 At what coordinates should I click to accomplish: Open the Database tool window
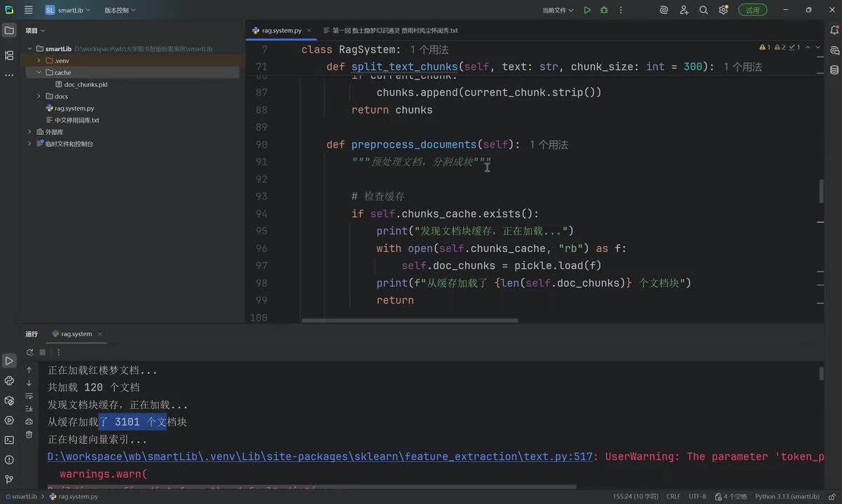(834, 70)
